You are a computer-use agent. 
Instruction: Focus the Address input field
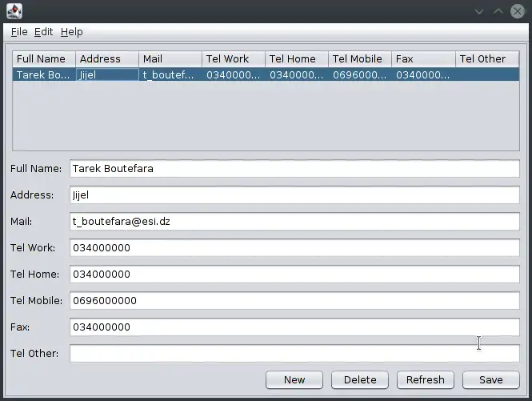coord(294,195)
